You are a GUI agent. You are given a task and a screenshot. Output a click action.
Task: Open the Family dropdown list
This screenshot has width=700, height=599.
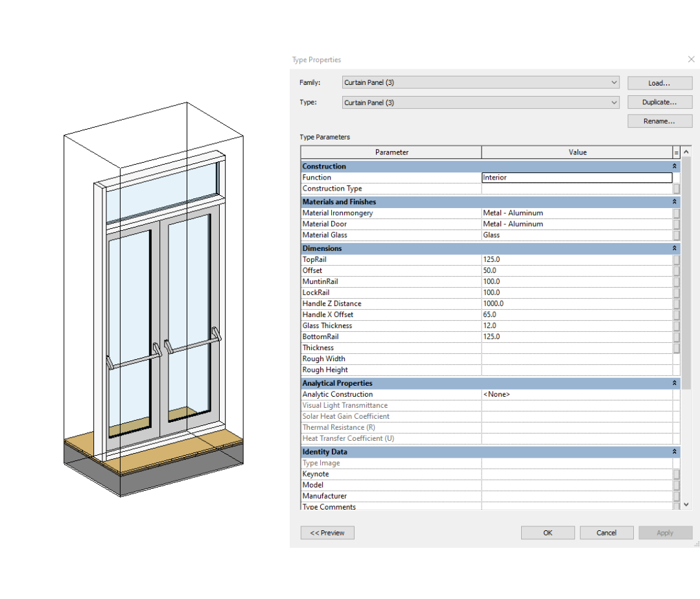[x=614, y=83]
